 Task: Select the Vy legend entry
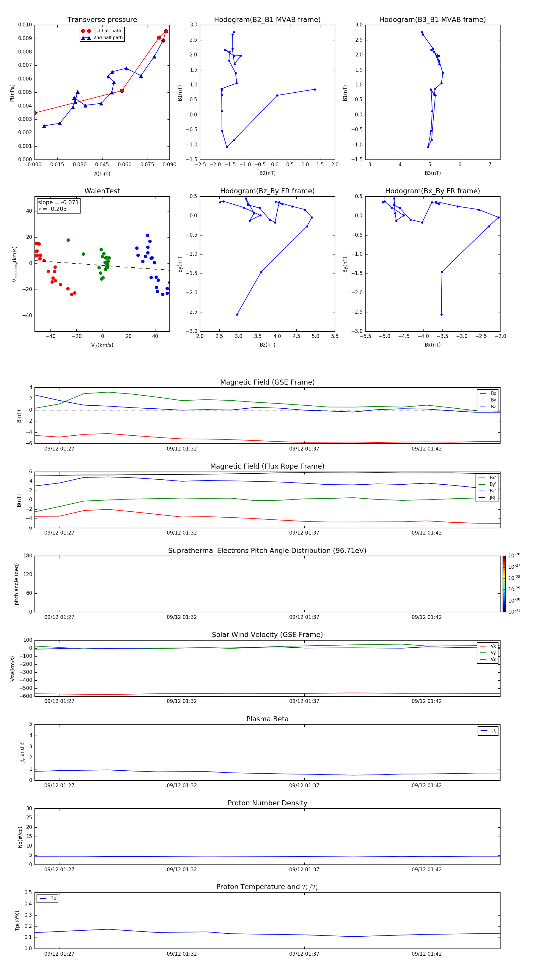pos(488,653)
